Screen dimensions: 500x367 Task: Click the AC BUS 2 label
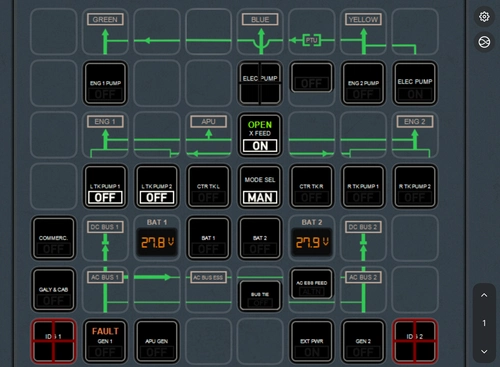tap(363, 277)
